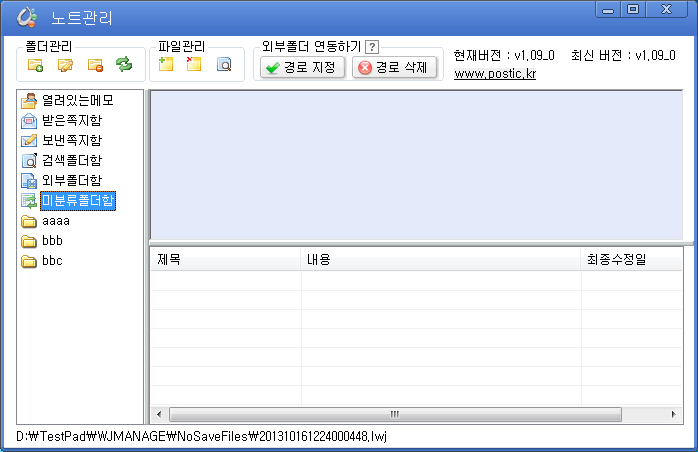Click the delete note file icon
Viewport: 698px width, 452px height.
(x=194, y=64)
